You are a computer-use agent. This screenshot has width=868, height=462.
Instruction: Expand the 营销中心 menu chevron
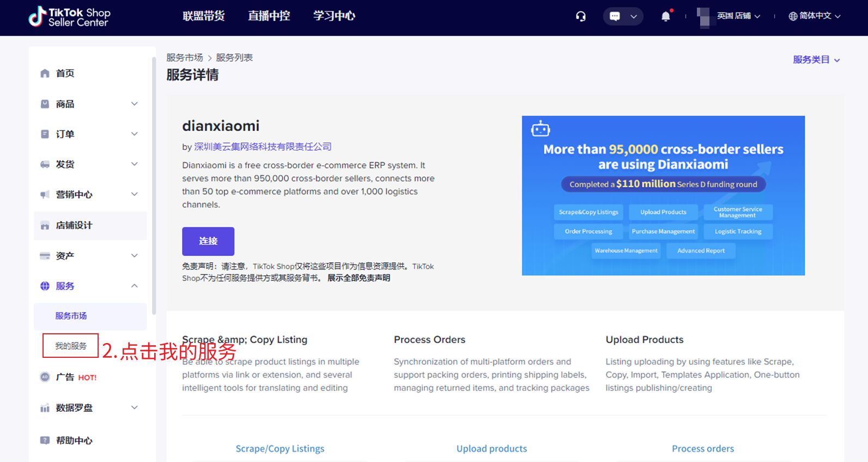click(x=134, y=194)
